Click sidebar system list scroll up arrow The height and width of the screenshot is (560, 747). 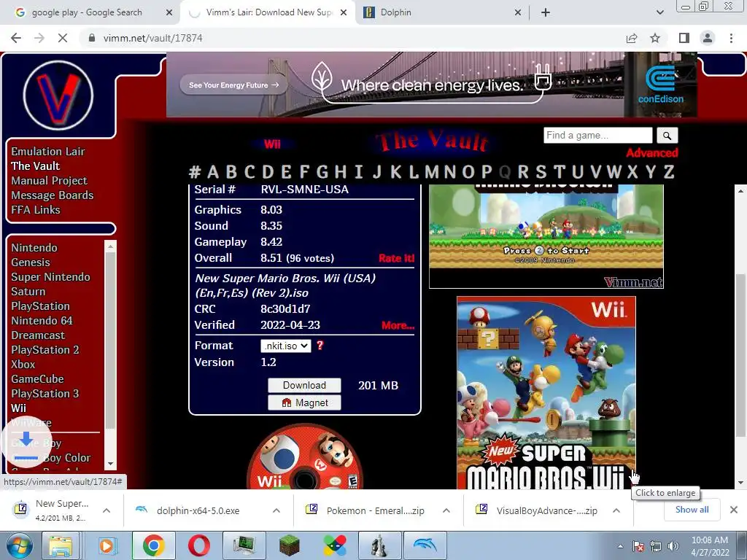tap(111, 246)
